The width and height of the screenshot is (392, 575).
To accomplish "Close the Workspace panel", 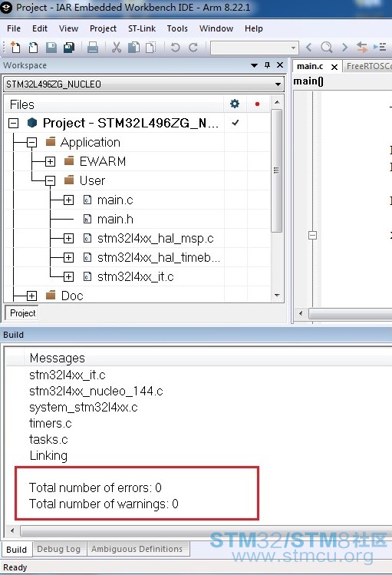I will tap(280, 65).
